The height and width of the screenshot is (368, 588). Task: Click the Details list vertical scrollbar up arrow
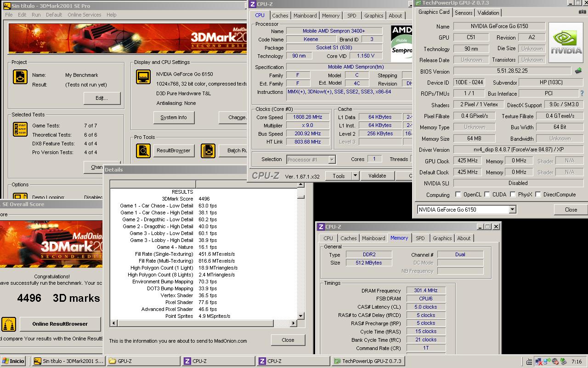tap(301, 185)
